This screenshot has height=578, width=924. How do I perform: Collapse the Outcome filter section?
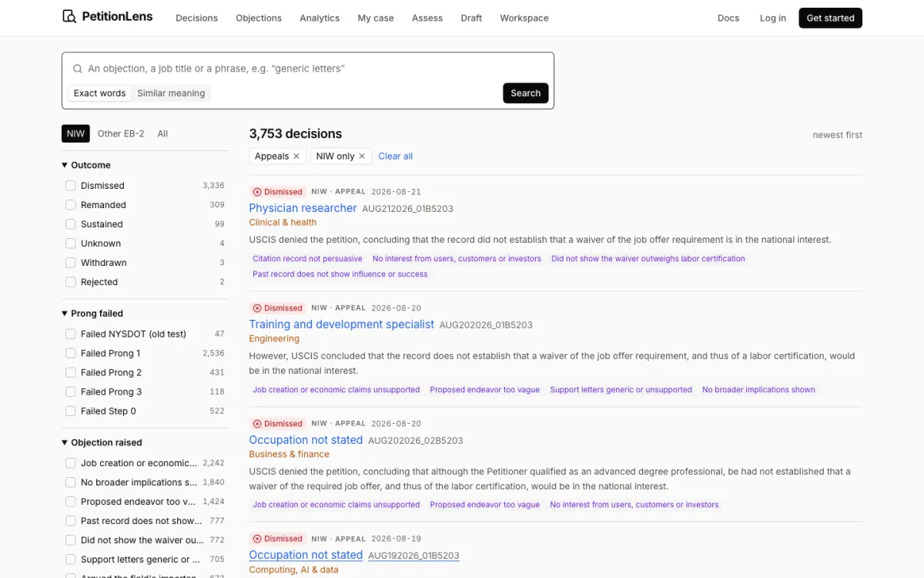coord(86,165)
